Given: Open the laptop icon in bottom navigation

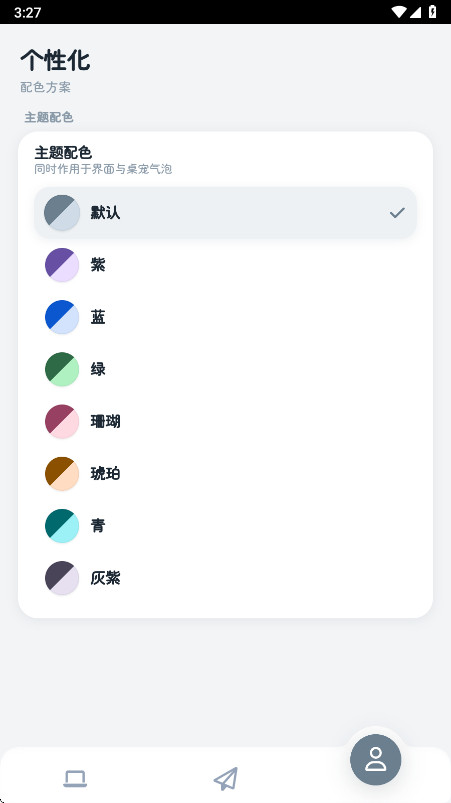Looking at the screenshot, I should [x=75, y=779].
